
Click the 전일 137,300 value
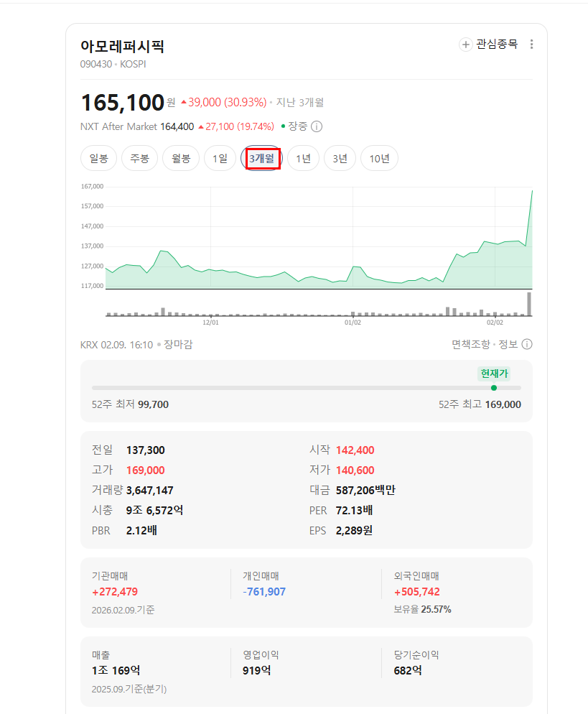pos(146,450)
